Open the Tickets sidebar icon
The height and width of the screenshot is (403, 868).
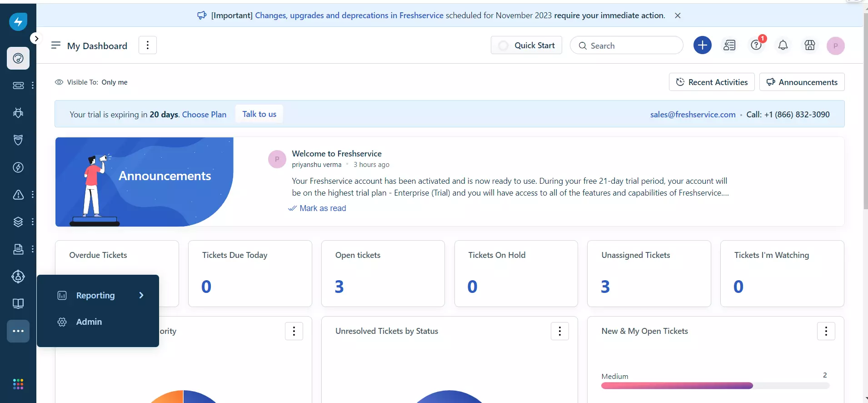point(18,86)
